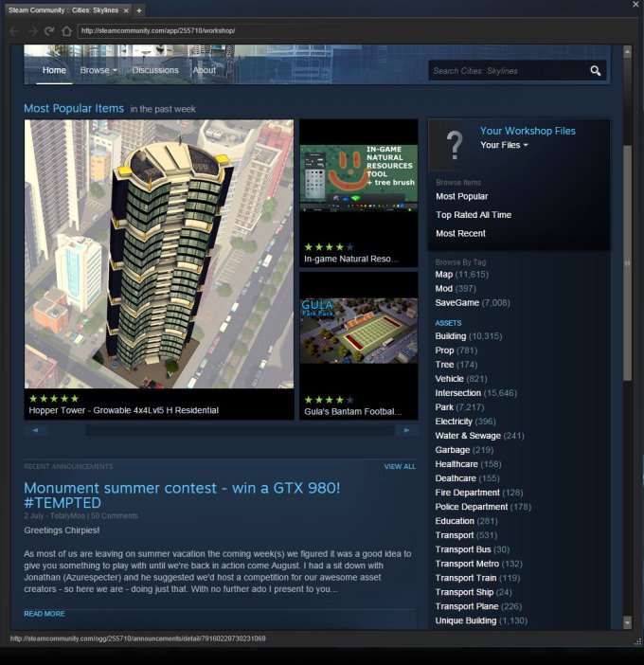Switch to the Home tab
The width and height of the screenshot is (644, 665).
coord(54,70)
